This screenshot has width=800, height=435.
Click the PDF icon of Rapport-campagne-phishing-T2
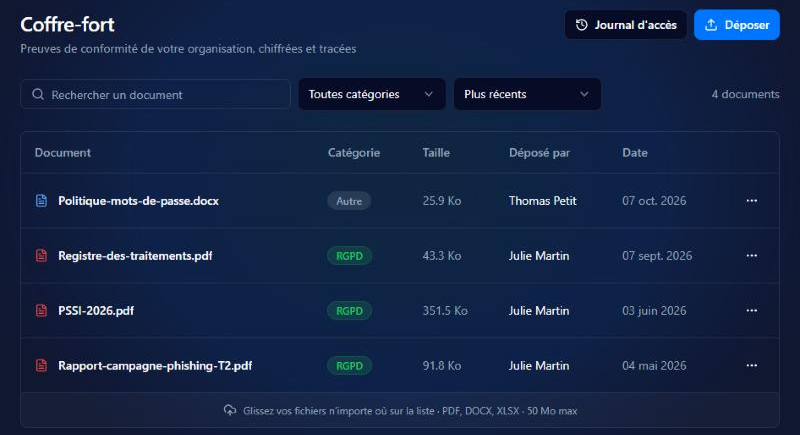[x=41, y=366]
